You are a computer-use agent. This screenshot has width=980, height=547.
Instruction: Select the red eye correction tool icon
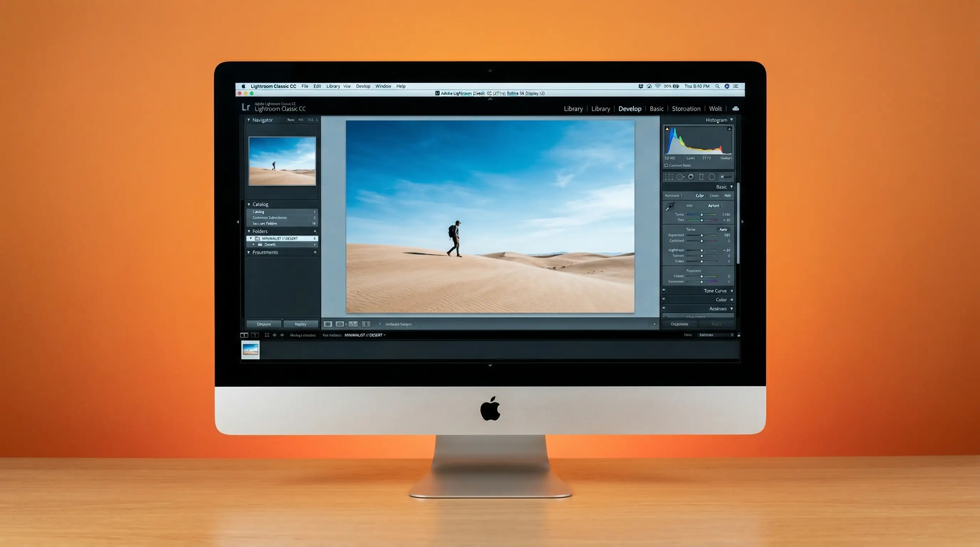(690, 177)
